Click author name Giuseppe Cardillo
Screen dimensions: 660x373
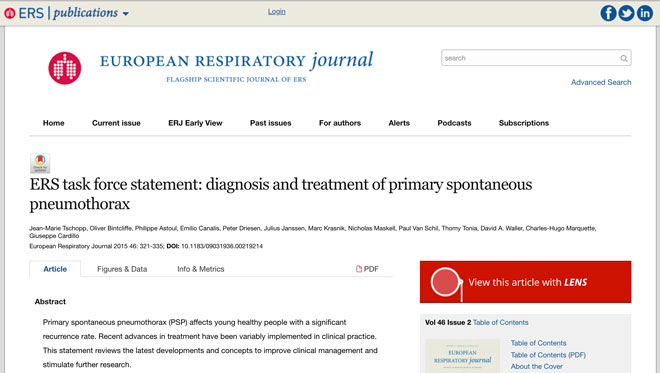point(54,236)
